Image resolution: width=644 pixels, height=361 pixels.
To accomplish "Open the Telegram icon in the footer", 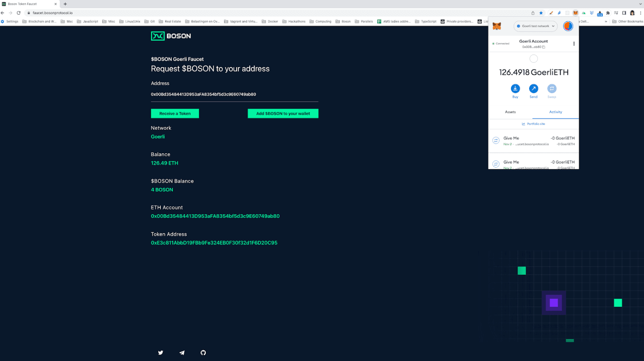I will [x=182, y=353].
